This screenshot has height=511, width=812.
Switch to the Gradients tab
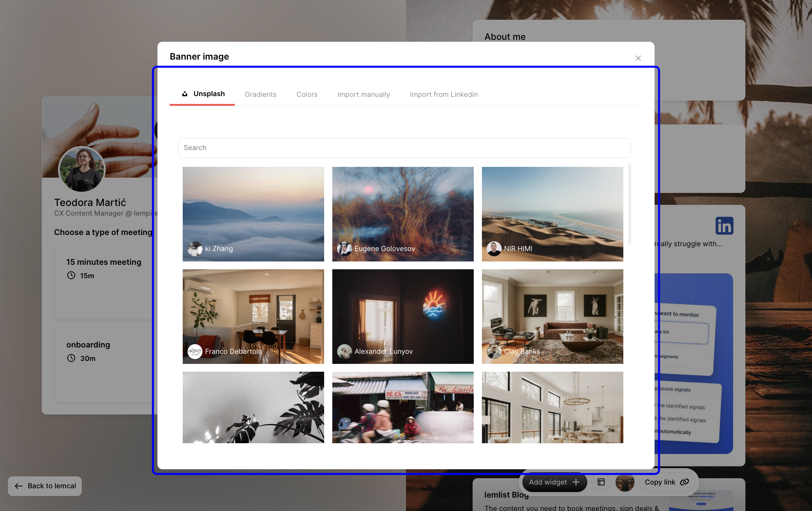pos(260,94)
